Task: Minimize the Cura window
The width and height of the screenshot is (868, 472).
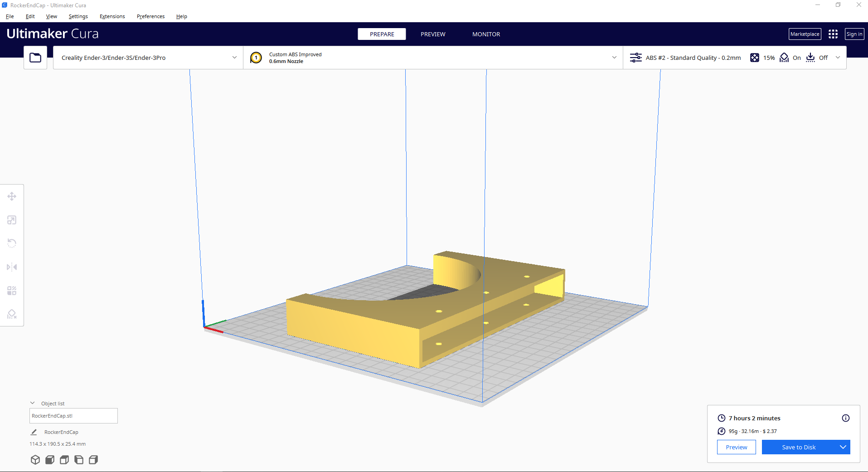Action: (818, 5)
